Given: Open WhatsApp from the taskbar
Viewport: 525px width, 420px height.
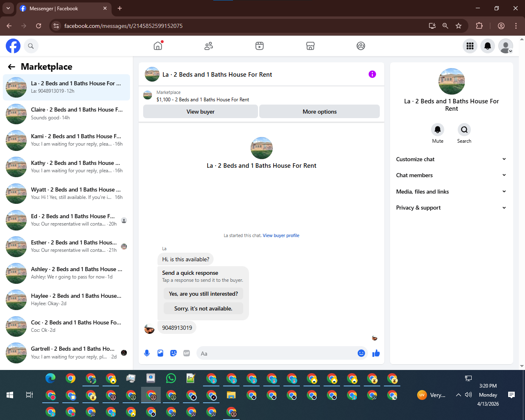Looking at the screenshot, I should (x=171, y=378).
